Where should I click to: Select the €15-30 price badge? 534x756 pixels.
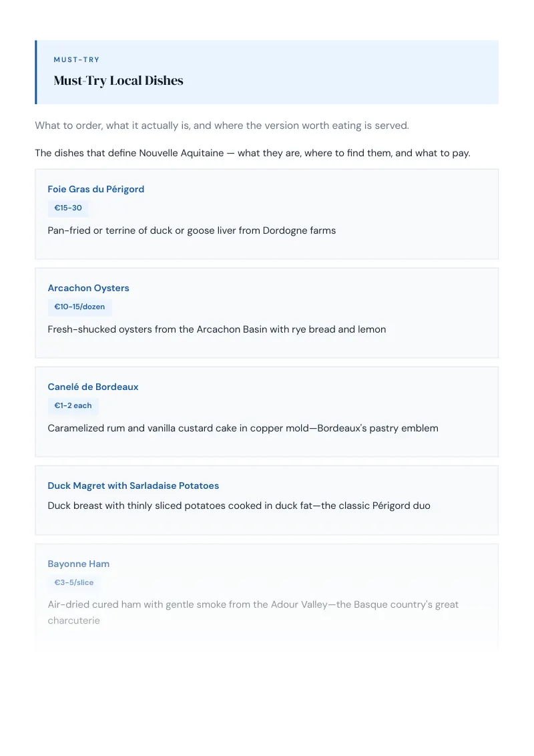point(68,208)
